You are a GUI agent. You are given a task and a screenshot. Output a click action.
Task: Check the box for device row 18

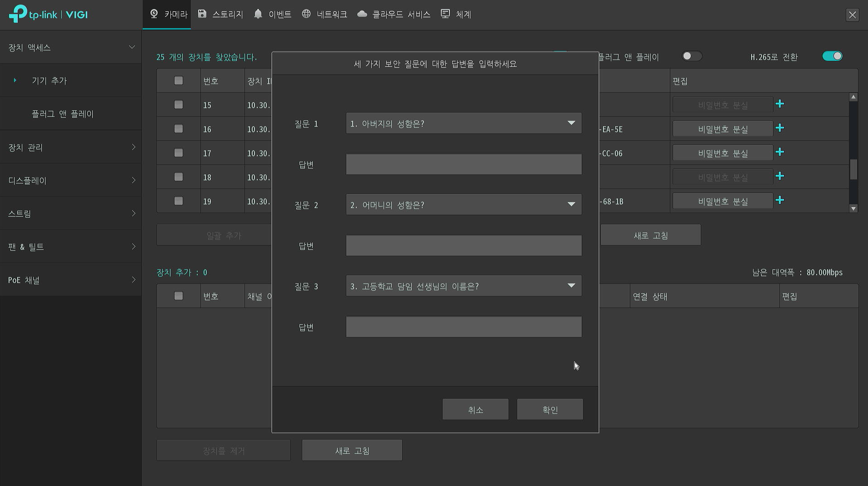point(179,177)
